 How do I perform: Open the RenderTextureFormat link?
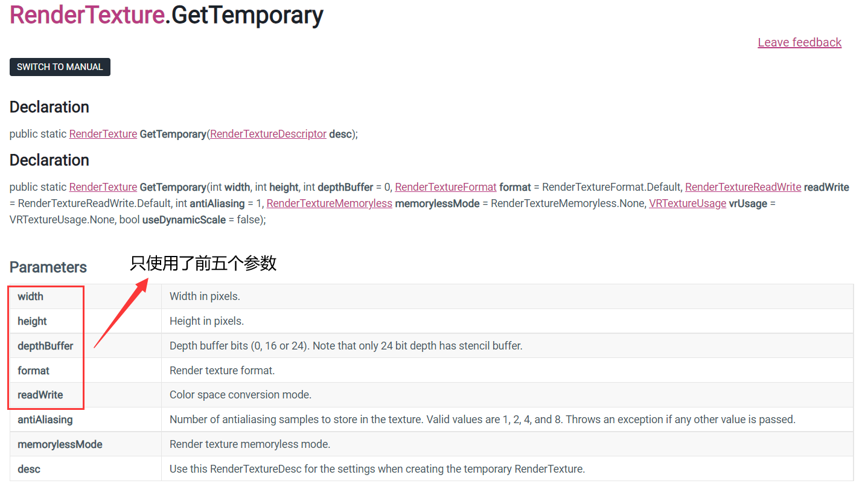(445, 187)
